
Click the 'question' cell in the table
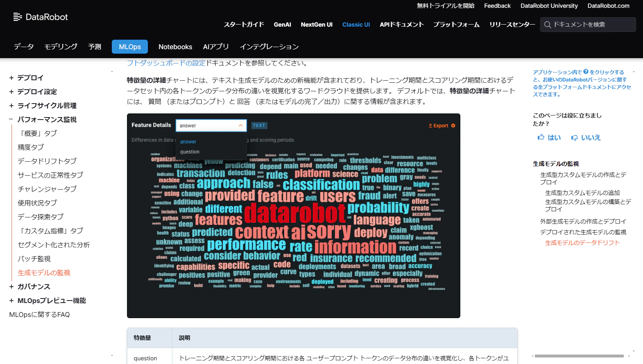coord(145,358)
